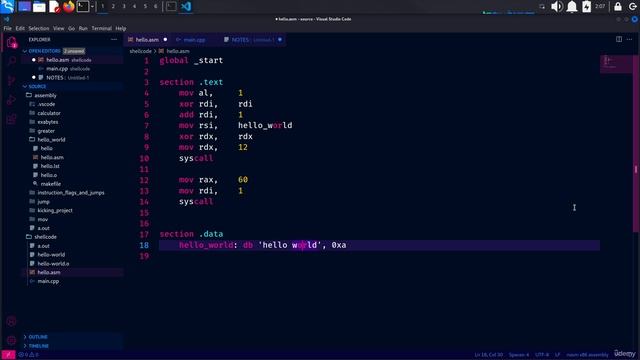Click the battery power icon in panel

(x=587, y=7)
